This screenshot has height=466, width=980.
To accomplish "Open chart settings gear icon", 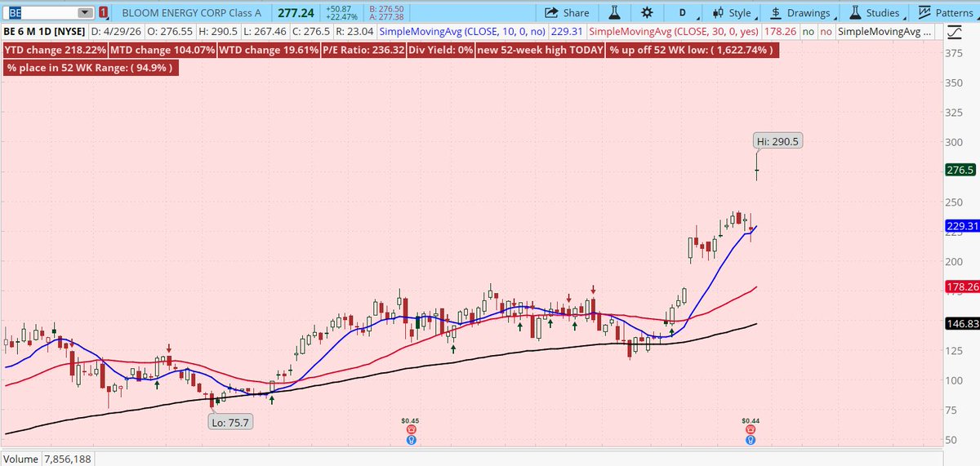I will tap(647, 12).
